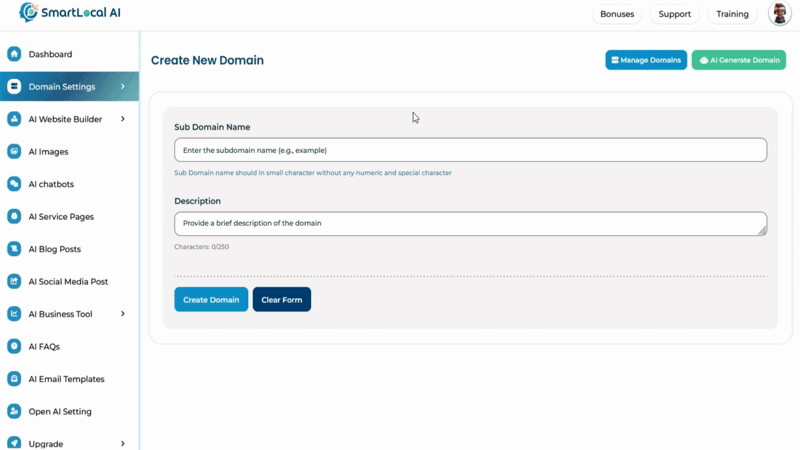This screenshot has width=800, height=450.
Task: Open the Open AI Setting menu item
Action: (x=60, y=411)
